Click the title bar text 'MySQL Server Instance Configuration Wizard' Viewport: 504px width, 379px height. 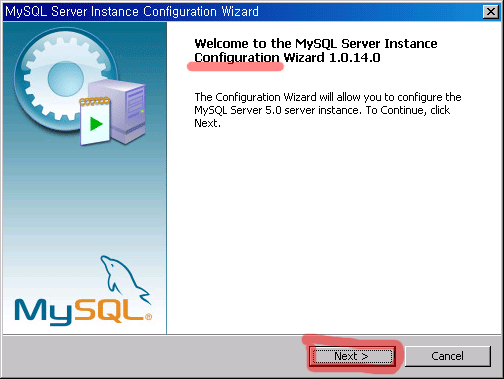coord(132,12)
